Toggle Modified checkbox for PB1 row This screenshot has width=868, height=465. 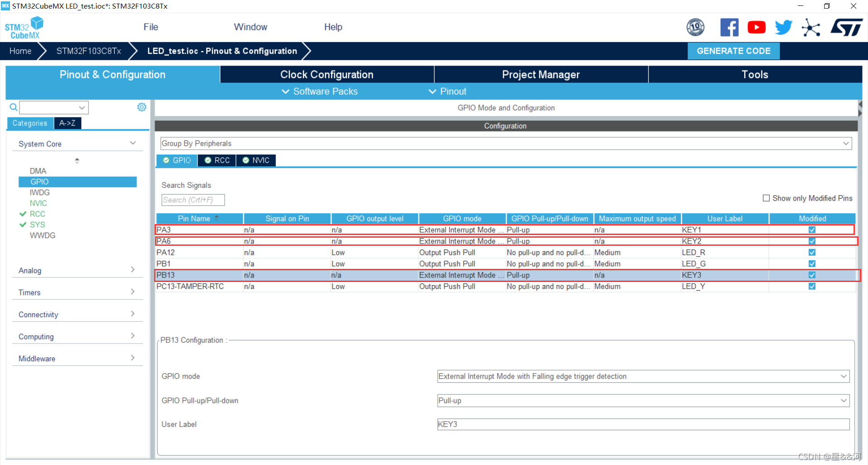tap(812, 263)
